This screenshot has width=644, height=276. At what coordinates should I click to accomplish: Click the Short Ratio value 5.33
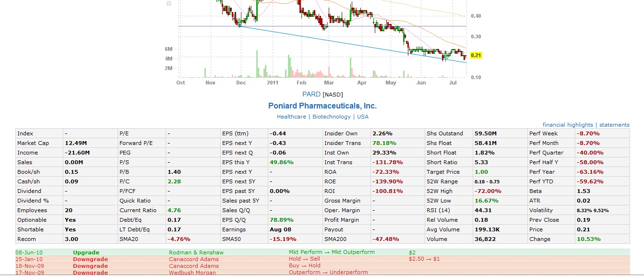pyautogui.click(x=480, y=162)
